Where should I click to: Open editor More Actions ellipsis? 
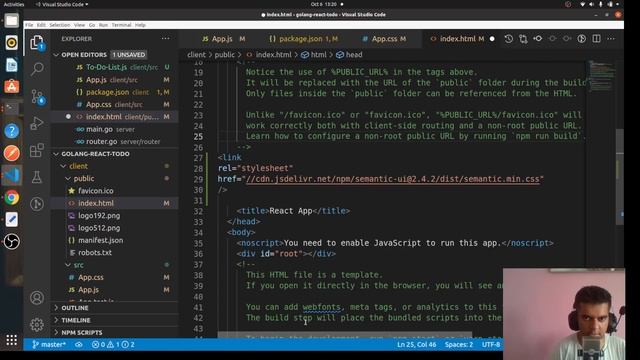[611, 39]
